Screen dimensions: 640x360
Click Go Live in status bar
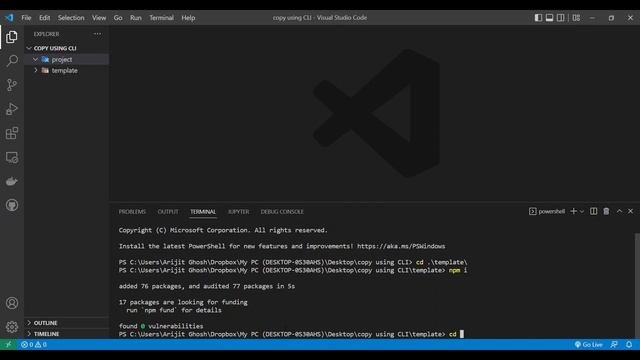click(x=588, y=344)
